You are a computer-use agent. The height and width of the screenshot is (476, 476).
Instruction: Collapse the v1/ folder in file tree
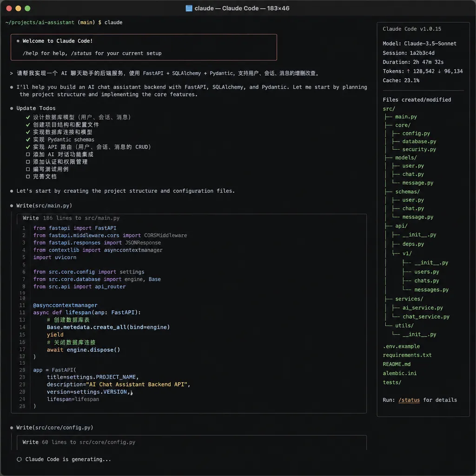(x=407, y=253)
